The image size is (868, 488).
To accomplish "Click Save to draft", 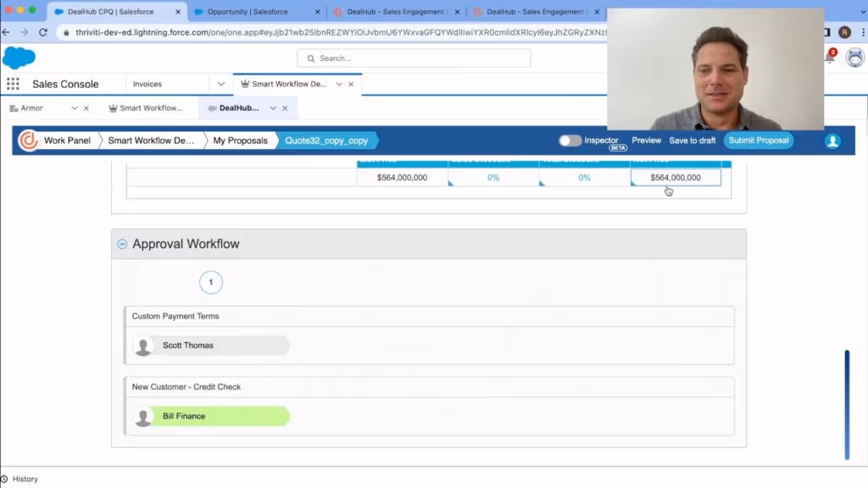I will (692, 141).
